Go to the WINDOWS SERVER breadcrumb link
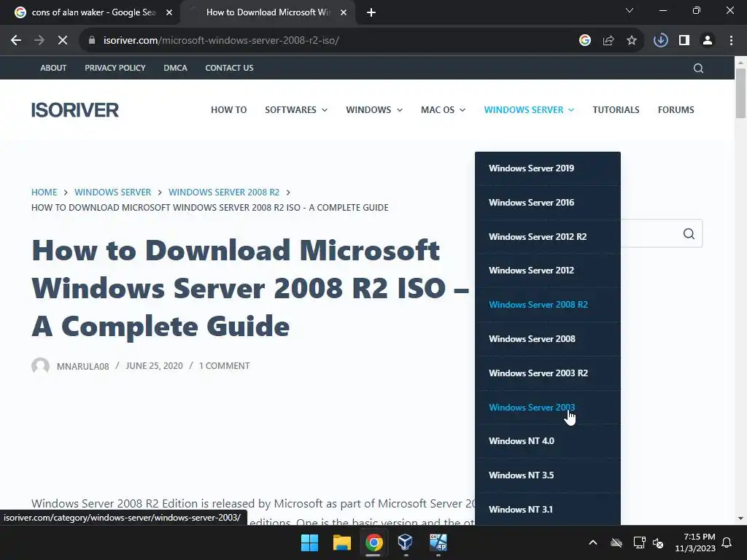747x560 pixels. coord(112,192)
